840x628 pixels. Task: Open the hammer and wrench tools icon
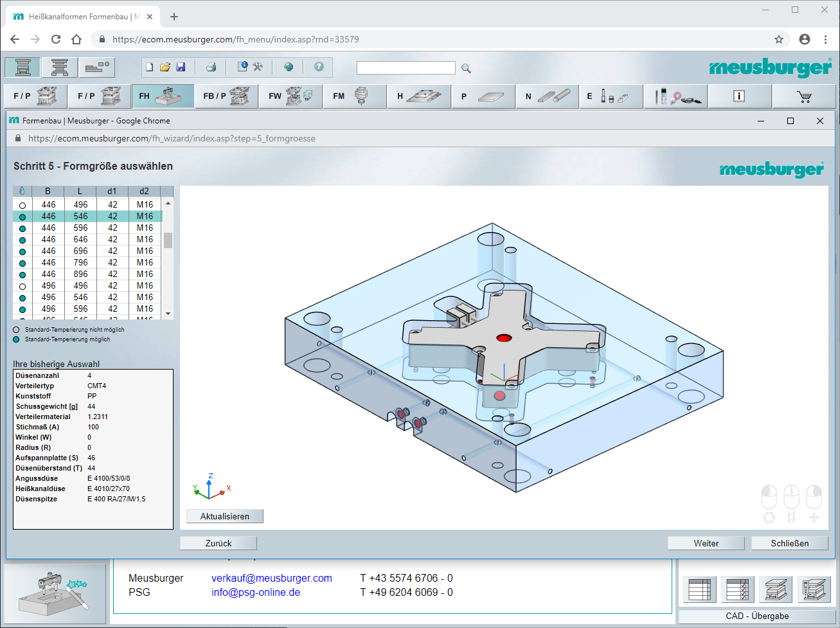click(x=258, y=67)
